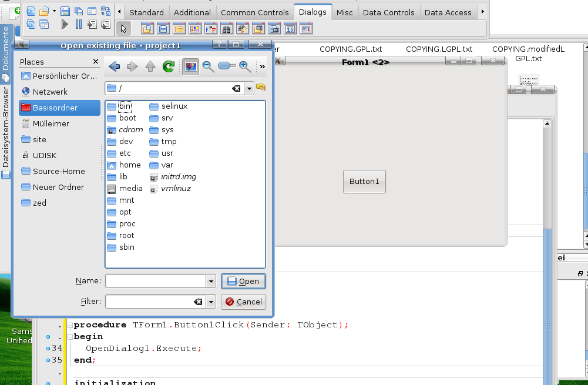Select the TFontDialog component icon
Image resolution: width=588 pixels, height=385 pixels.
click(x=211, y=28)
